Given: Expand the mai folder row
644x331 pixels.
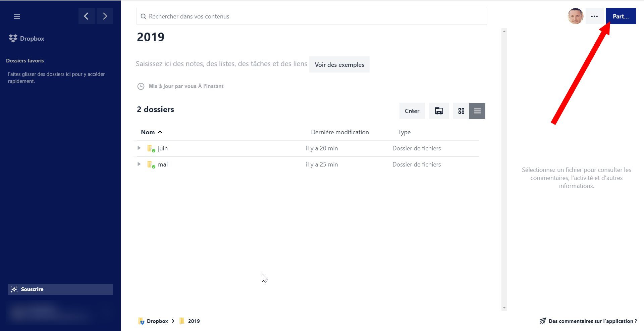Looking at the screenshot, I should [139, 164].
